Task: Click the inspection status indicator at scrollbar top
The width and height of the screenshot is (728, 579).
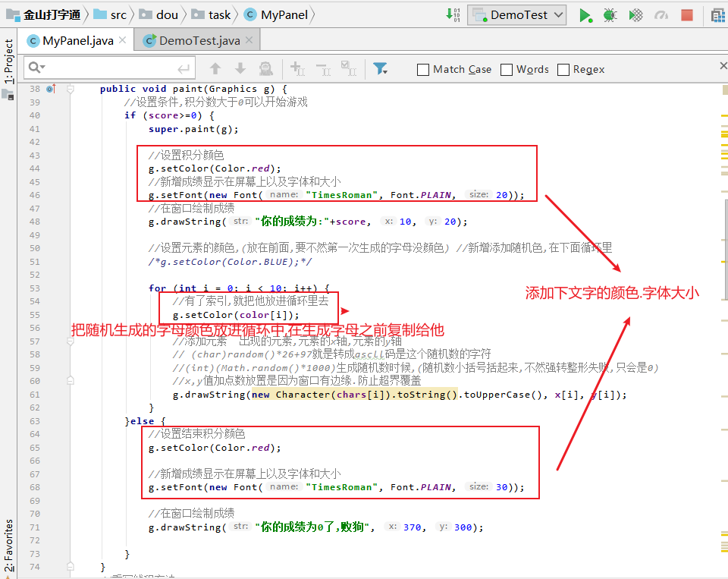Action: tap(725, 90)
